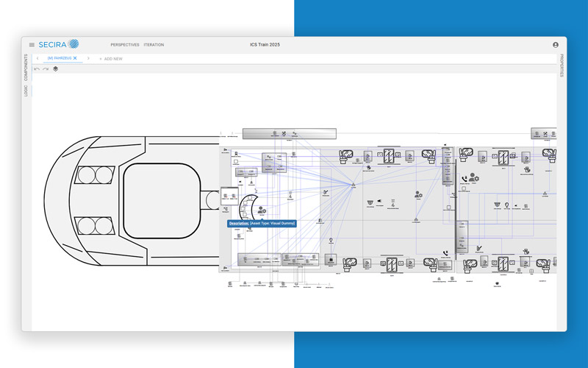The width and height of the screenshot is (588, 368).
Task: Select the dome camera icon in the second car
Action: pos(498,205)
